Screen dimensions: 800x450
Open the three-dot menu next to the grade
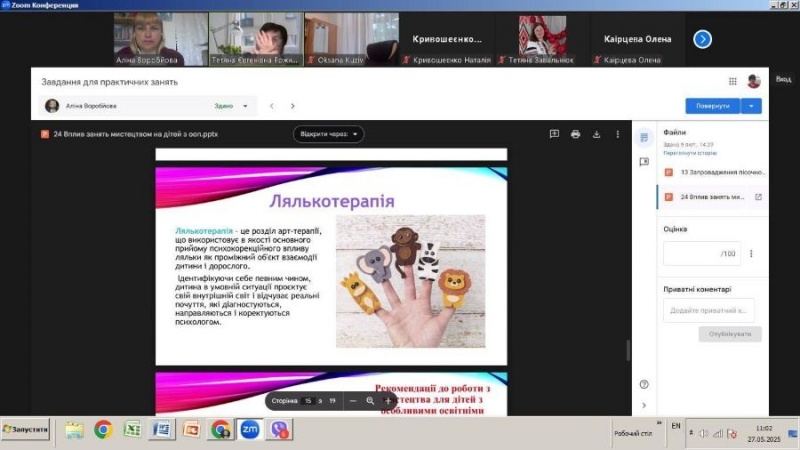click(x=751, y=253)
